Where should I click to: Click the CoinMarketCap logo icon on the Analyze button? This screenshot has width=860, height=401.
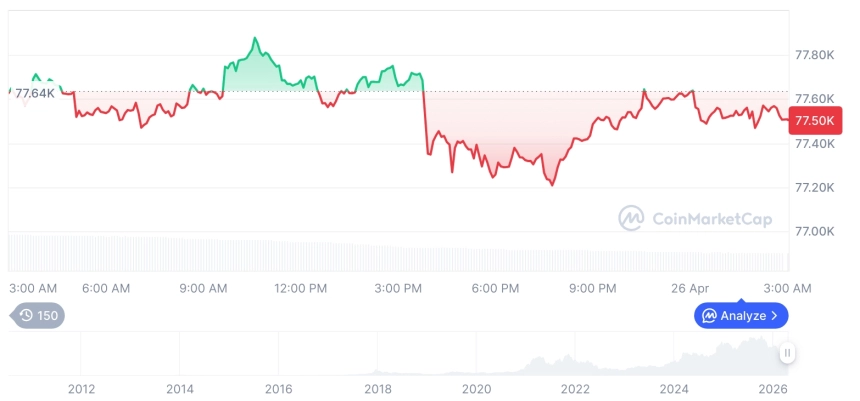click(x=709, y=316)
